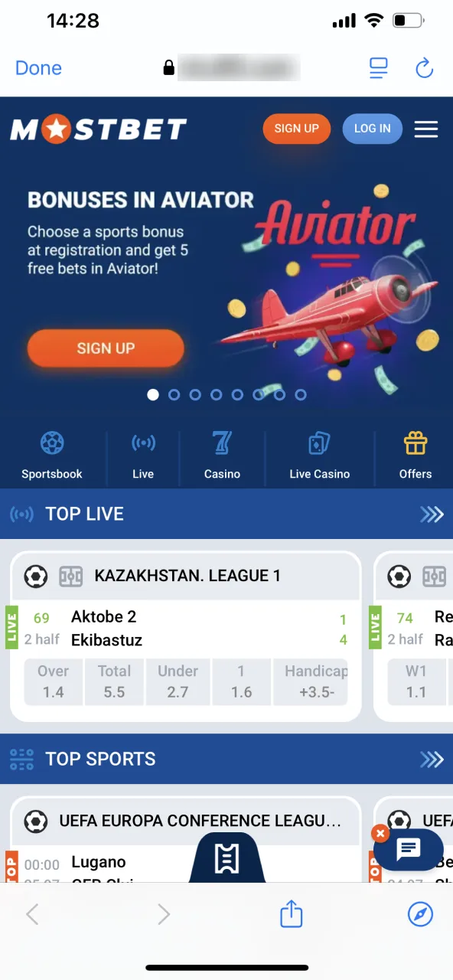Show the first banner slide dot
This screenshot has width=453, height=980.
[x=153, y=395]
